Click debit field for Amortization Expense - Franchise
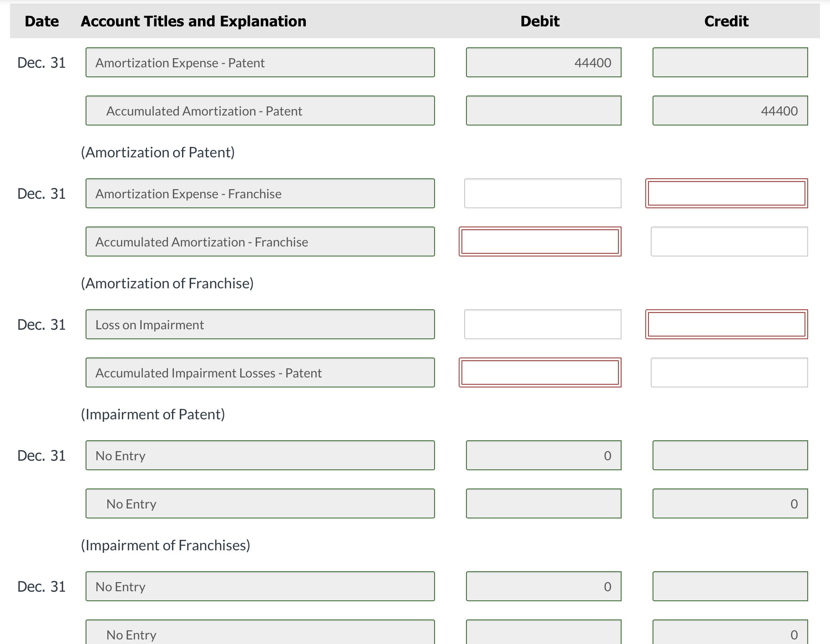 click(542, 194)
